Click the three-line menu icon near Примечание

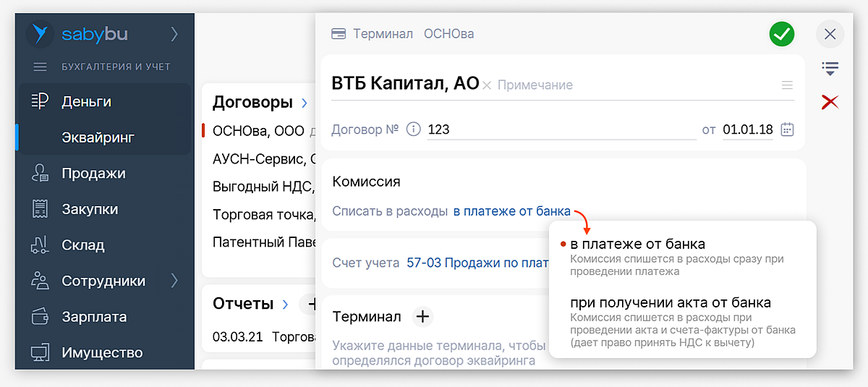[787, 85]
